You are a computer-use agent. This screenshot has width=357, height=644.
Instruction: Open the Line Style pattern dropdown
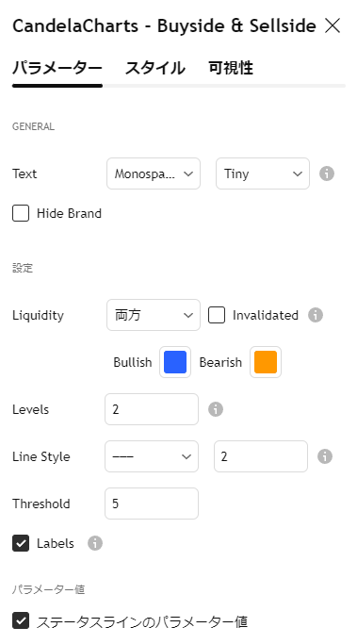152,456
